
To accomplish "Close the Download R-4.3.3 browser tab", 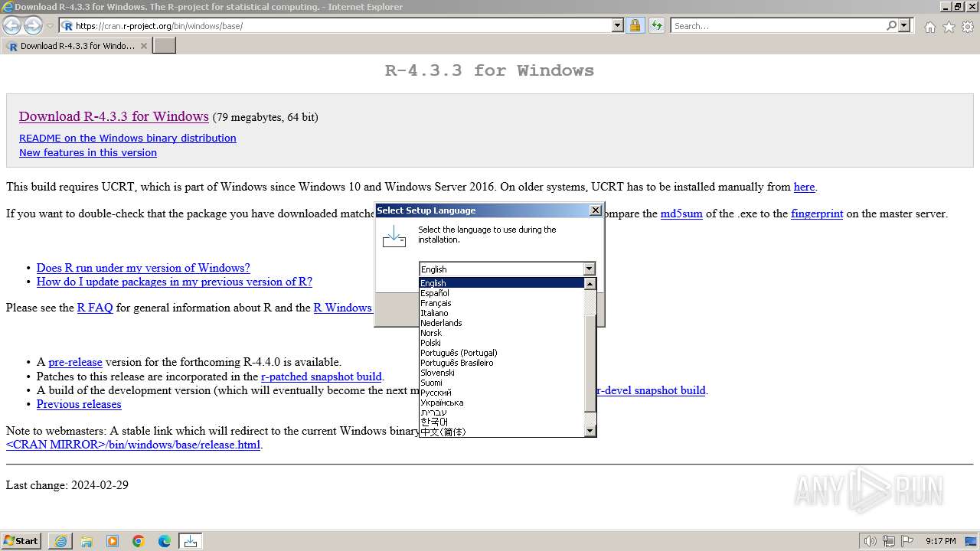I will (143, 46).
